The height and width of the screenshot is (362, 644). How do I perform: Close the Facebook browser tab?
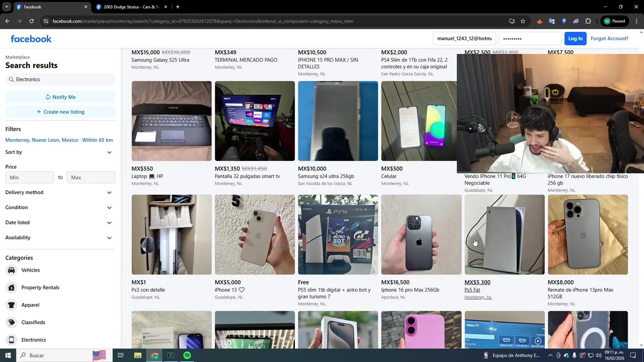pos(86,7)
